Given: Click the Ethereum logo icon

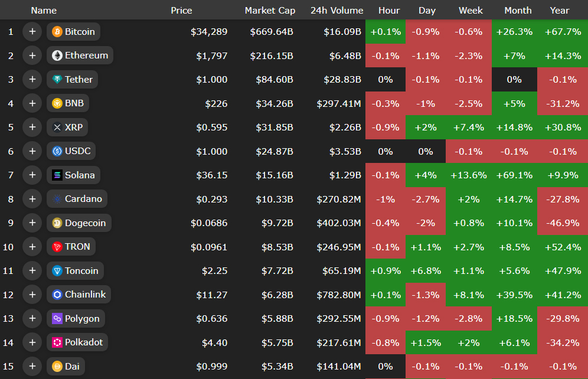Looking at the screenshot, I should (57, 55).
